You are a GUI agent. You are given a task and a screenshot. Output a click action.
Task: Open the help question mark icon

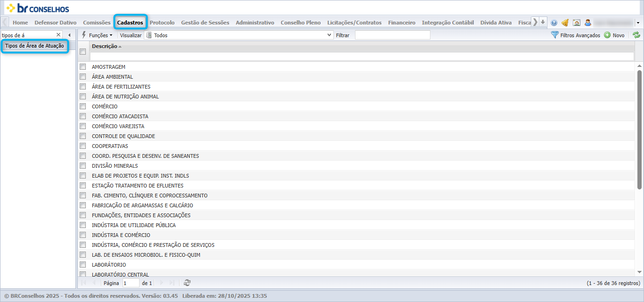[x=554, y=23]
